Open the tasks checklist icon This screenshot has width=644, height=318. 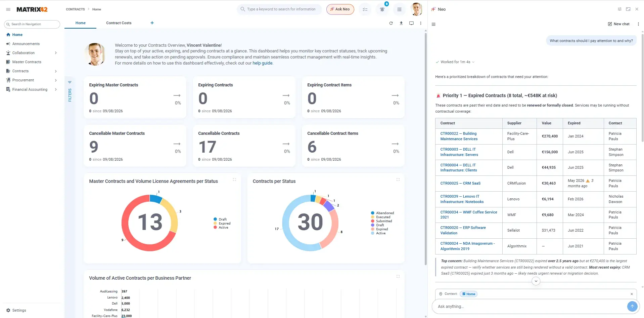click(365, 9)
